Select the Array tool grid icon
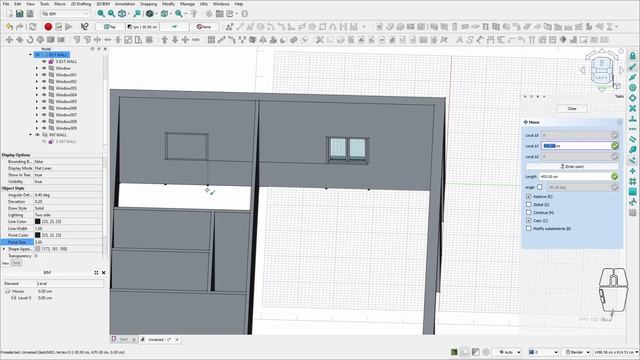The image size is (640, 360). pos(211,40)
